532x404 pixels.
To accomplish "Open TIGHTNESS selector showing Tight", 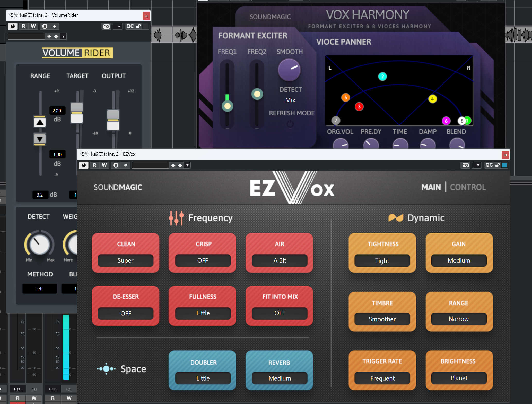I will [x=382, y=261].
